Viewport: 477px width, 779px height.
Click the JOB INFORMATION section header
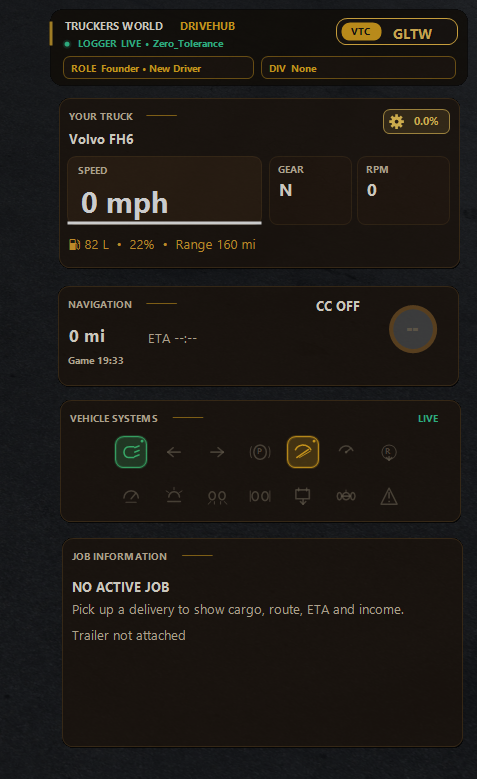[x=119, y=556]
